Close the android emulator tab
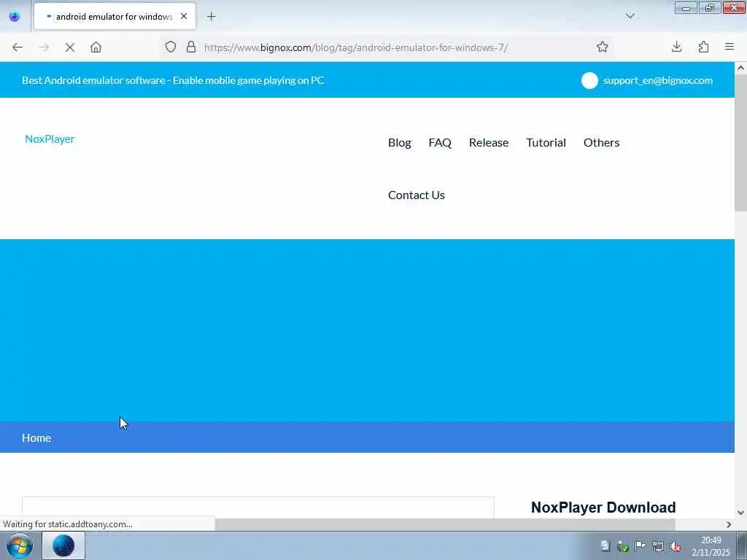The width and height of the screenshot is (747, 560). point(184,16)
